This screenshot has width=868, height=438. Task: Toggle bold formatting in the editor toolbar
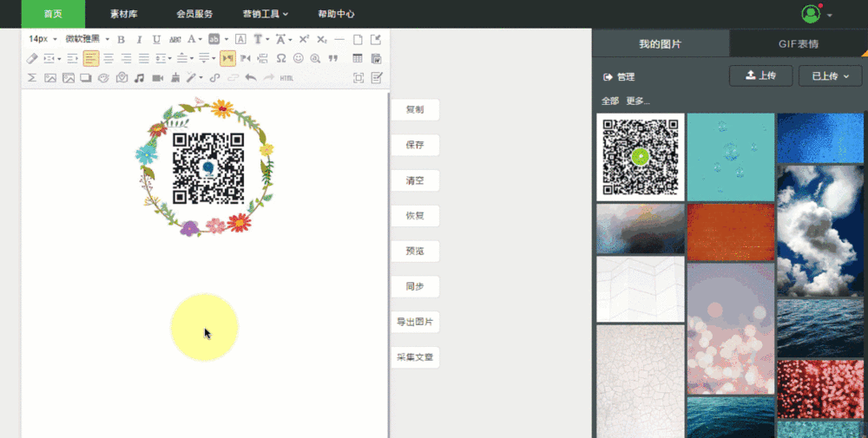pos(122,39)
